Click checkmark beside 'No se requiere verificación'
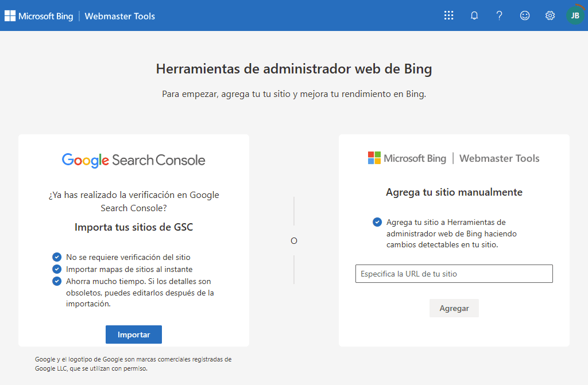This screenshot has width=588, height=385. click(57, 257)
